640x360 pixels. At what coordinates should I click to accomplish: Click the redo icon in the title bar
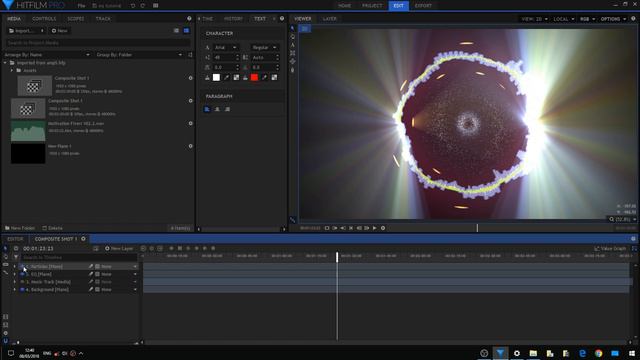click(x=143, y=6)
